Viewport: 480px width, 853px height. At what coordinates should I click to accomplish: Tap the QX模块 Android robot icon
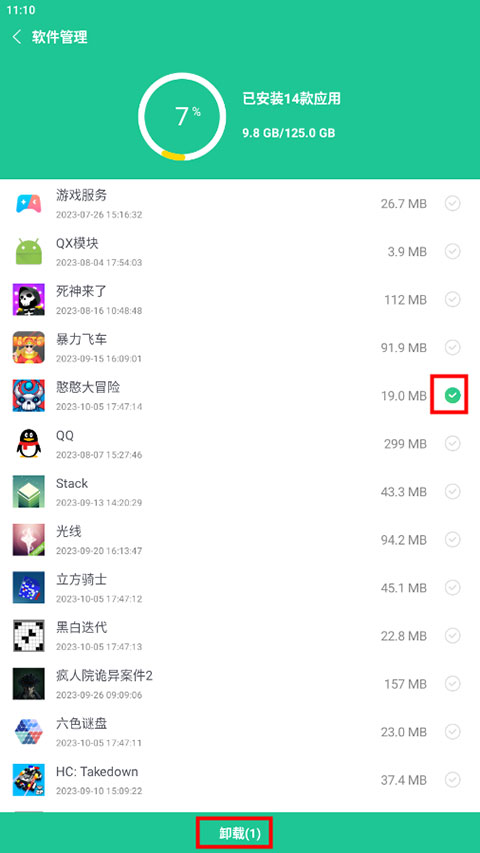click(28, 252)
